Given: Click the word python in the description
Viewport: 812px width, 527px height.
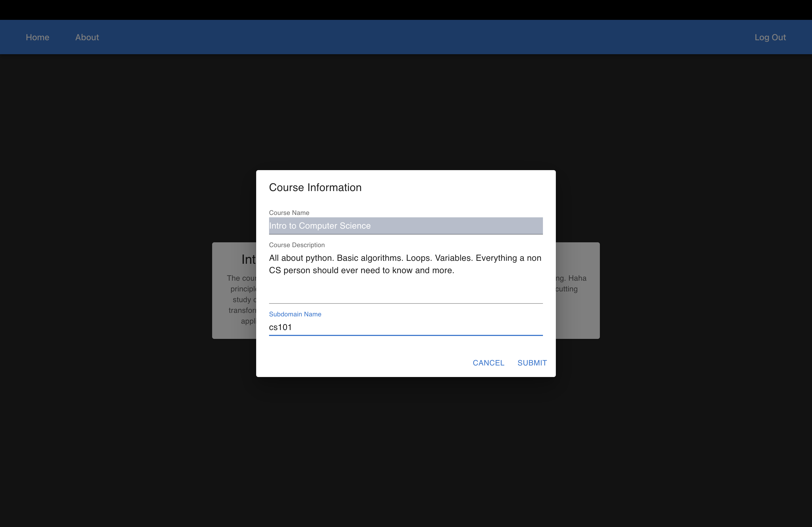Looking at the screenshot, I should click(x=319, y=258).
